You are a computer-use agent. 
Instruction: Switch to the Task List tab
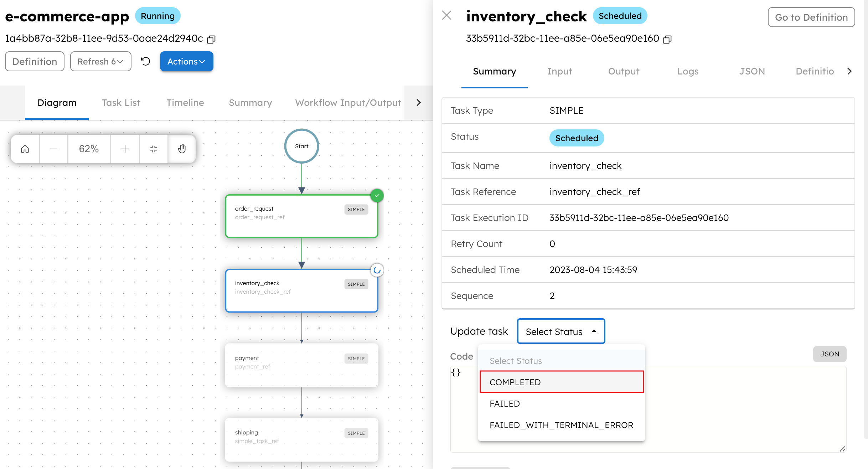tap(121, 103)
